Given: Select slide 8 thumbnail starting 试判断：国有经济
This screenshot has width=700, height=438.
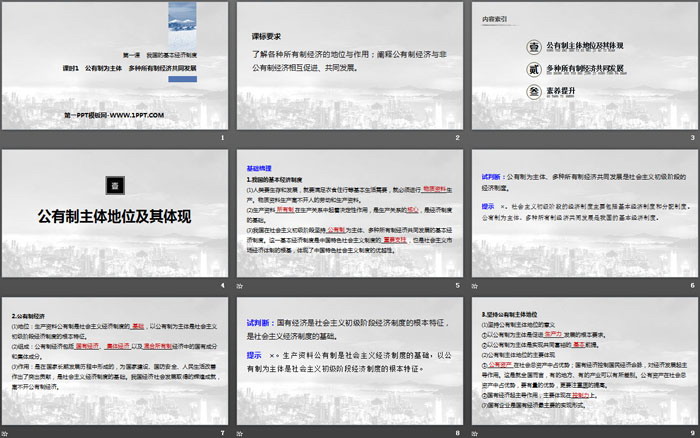Looking at the screenshot, I should [x=350, y=361].
